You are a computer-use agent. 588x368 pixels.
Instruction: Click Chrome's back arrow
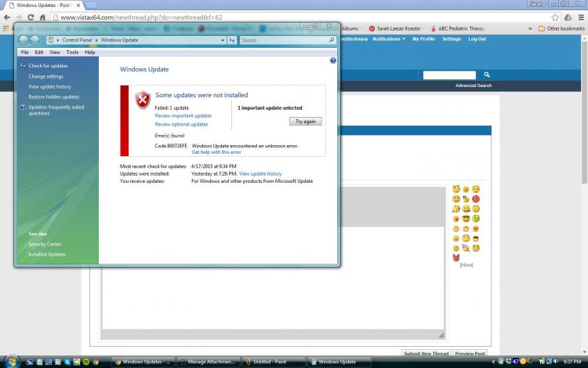[7, 17]
